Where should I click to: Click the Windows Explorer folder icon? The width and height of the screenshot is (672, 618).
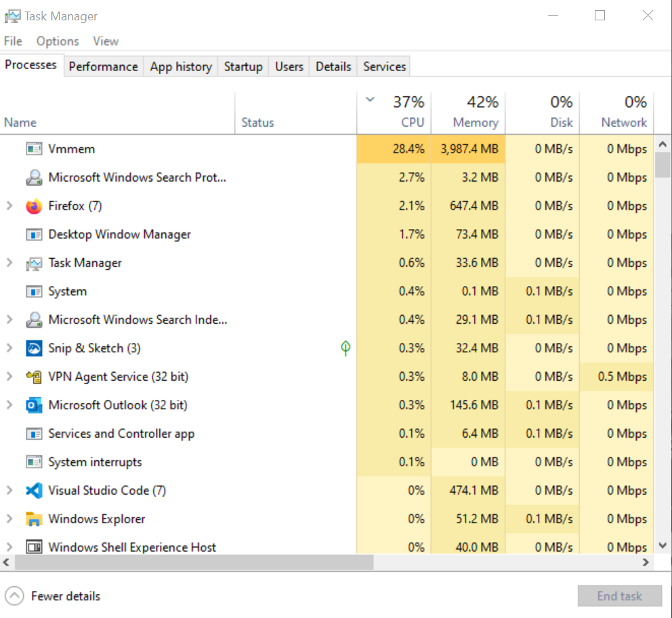34,519
